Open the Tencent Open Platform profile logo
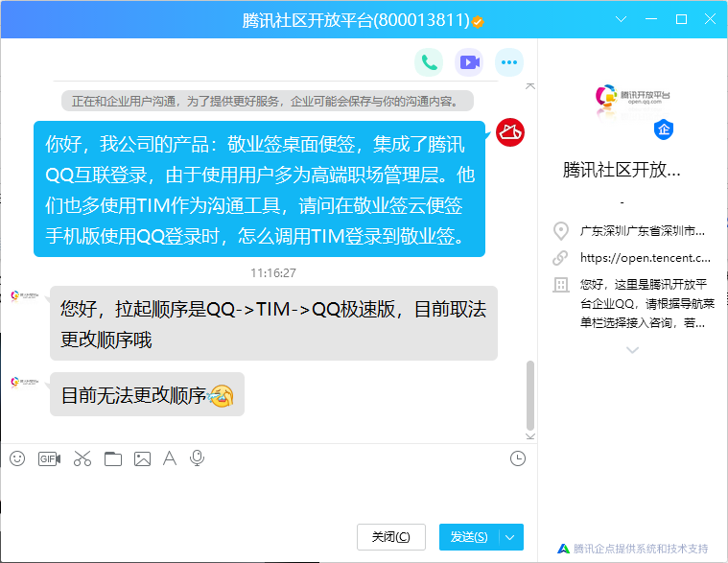 pos(632,98)
